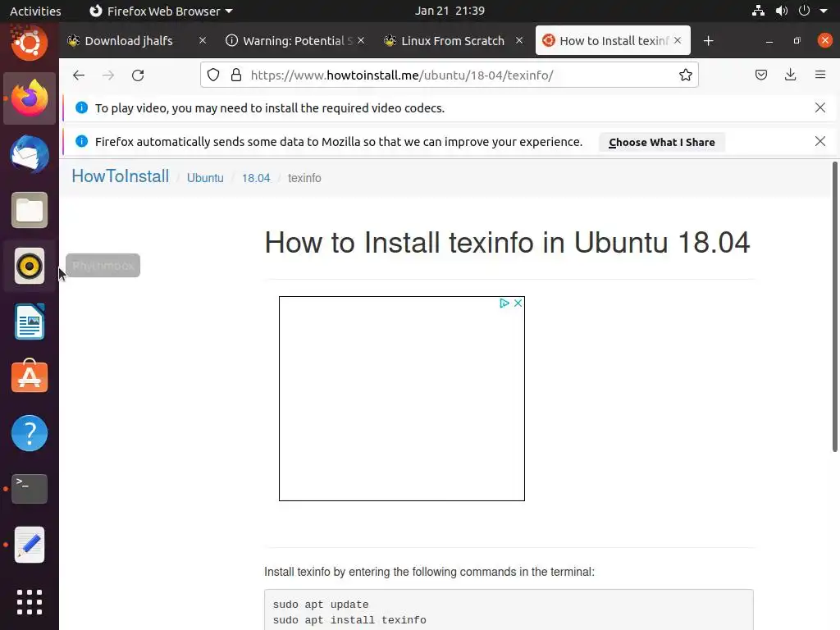Save page to Pocket
840x630 pixels.
760,75
